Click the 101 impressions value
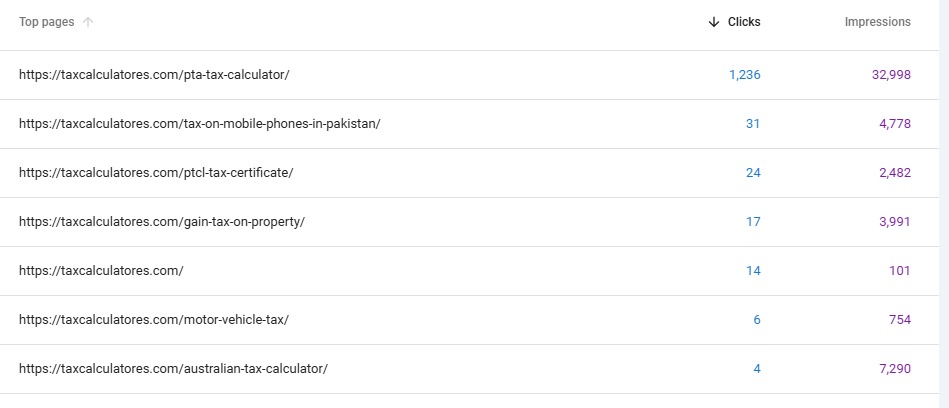The image size is (949, 408). [x=899, y=271]
